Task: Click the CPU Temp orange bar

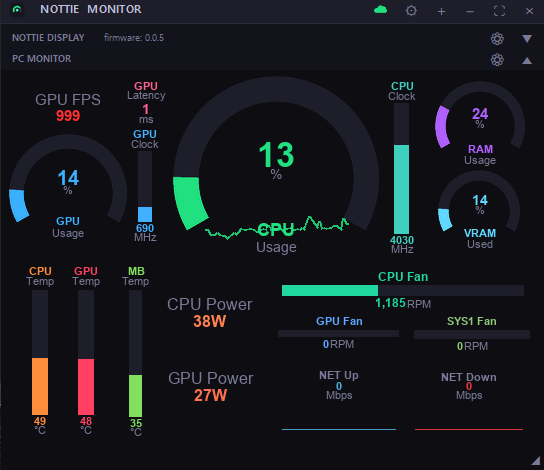Action: click(40, 352)
